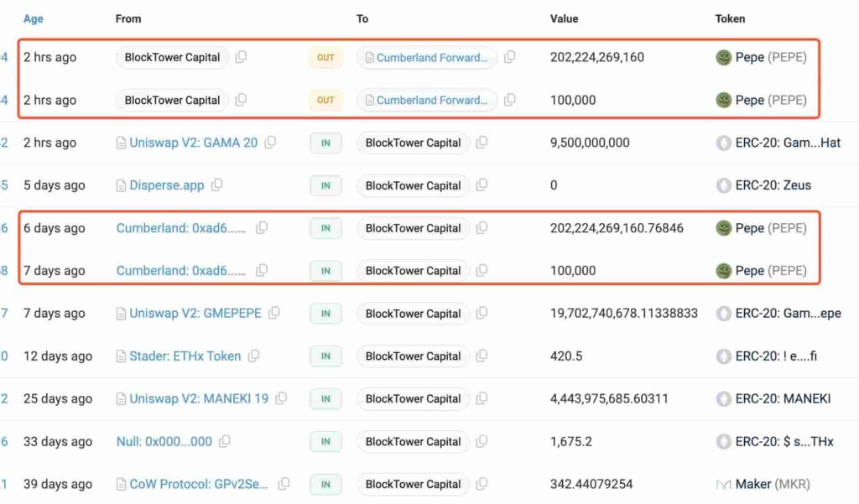
Task: Copy recipient address in the 39 days ago row
Action: [482, 484]
